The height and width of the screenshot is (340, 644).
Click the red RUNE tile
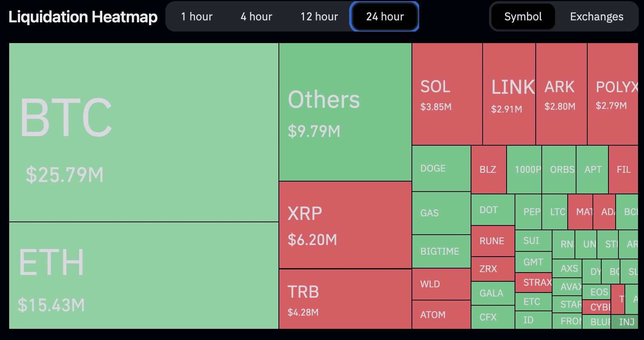click(x=493, y=241)
